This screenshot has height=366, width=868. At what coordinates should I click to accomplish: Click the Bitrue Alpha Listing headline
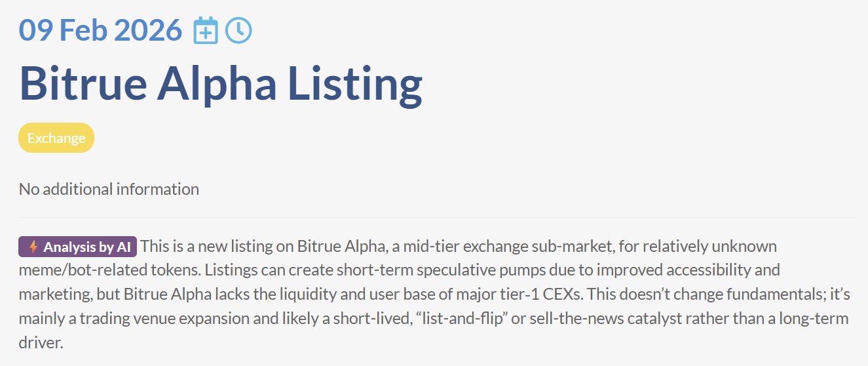[x=221, y=84]
